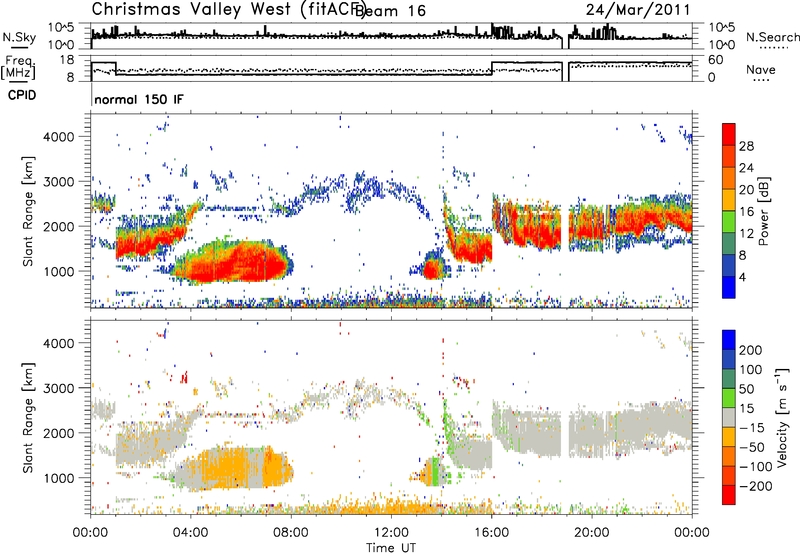Click the '200' label on Velocity colorbar

[751, 350]
